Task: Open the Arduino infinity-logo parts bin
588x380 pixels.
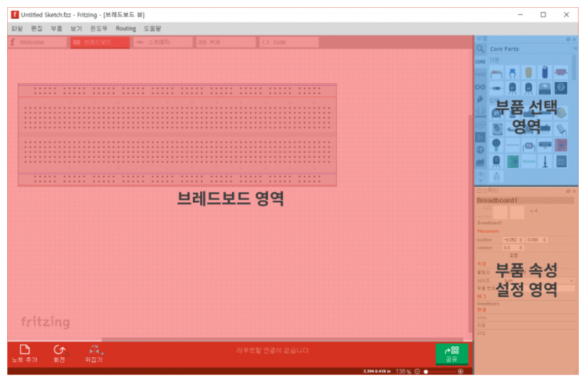Action: [480, 87]
